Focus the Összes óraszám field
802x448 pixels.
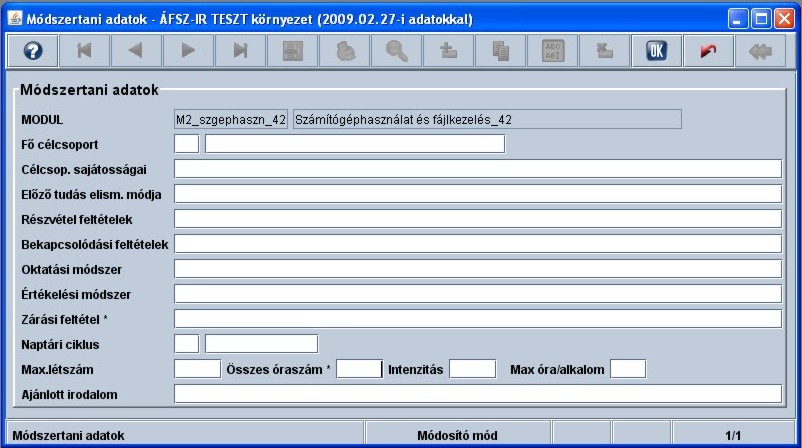tap(359, 369)
